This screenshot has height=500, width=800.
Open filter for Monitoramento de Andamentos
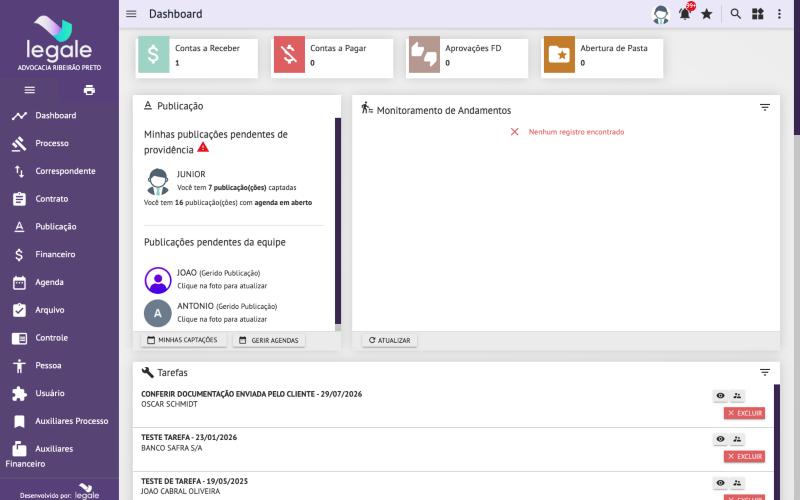[x=765, y=107]
